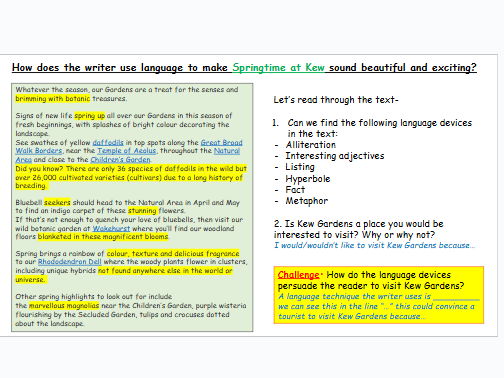Follow the Rhododendron Dell link
The height and width of the screenshot is (378, 504).
tap(70, 262)
